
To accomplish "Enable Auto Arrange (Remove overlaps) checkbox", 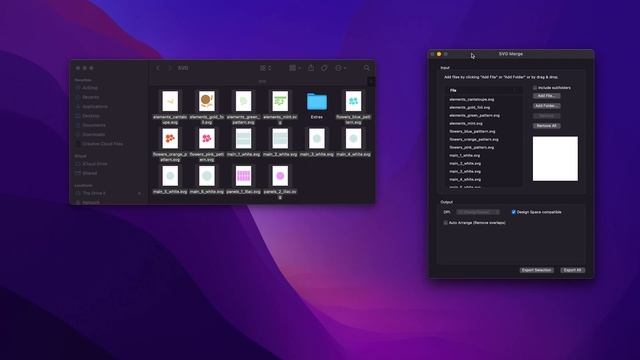I will pyautogui.click(x=445, y=223).
